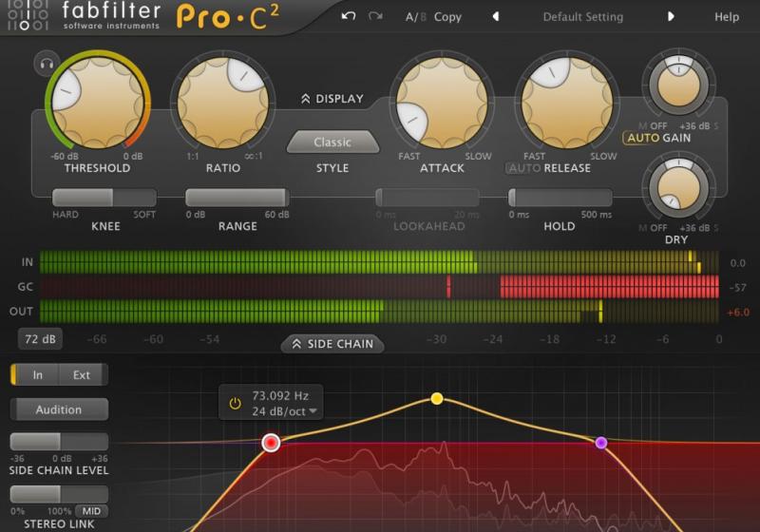
Task: Toggle the filter band power icon
Action: 235,403
